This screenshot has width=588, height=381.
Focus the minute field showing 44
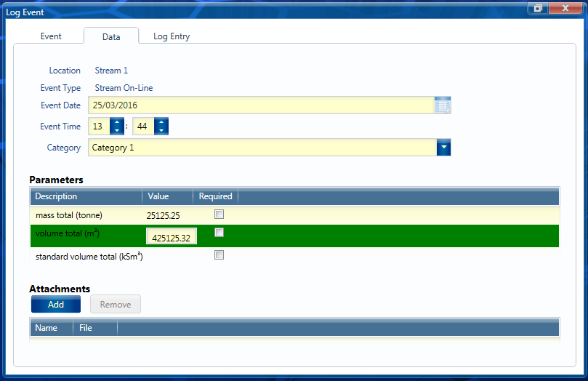(143, 127)
